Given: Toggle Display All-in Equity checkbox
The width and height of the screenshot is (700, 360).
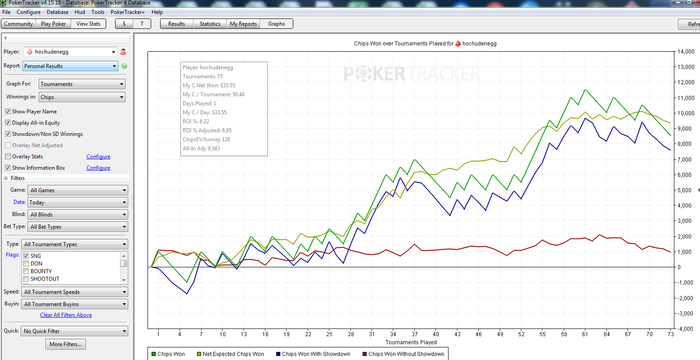Looking at the screenshot, I should (x=8, y=123).
